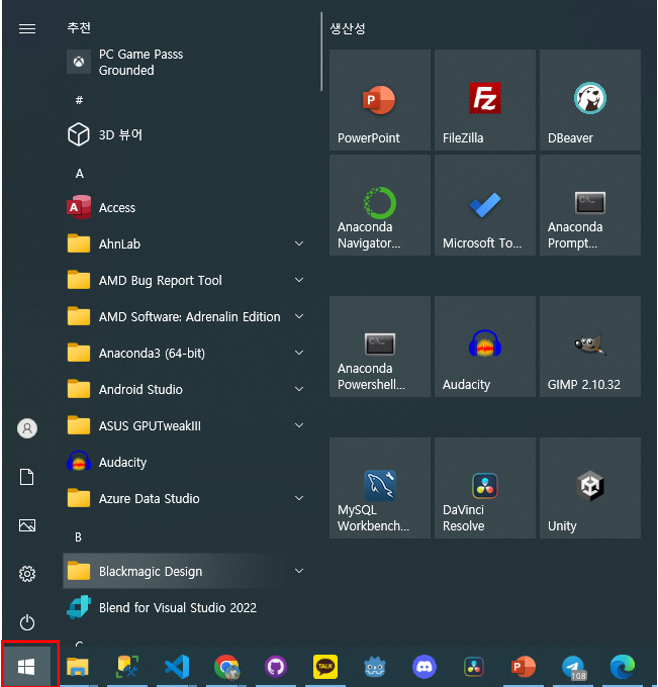The width and height of the screenshot is (658, 687).
Task: Launch the Anaconda Navigator tile
Action: (x=380, y=205)
